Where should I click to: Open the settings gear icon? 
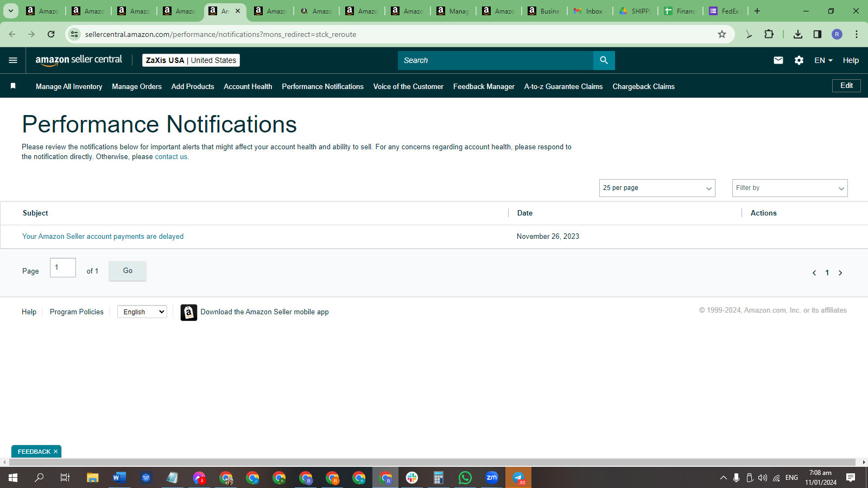799,60
